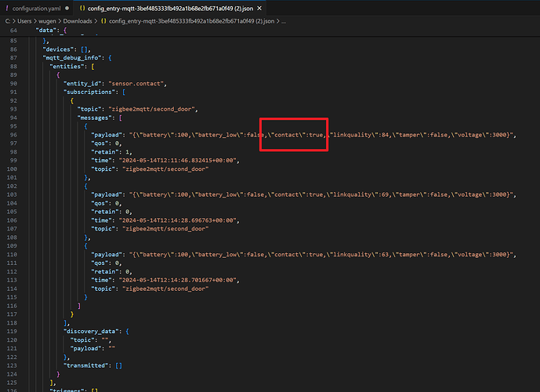This screenshot has width=540, height=392.
Task: Click the "retain": 1 entry on line 98
Action: point(110,152)
